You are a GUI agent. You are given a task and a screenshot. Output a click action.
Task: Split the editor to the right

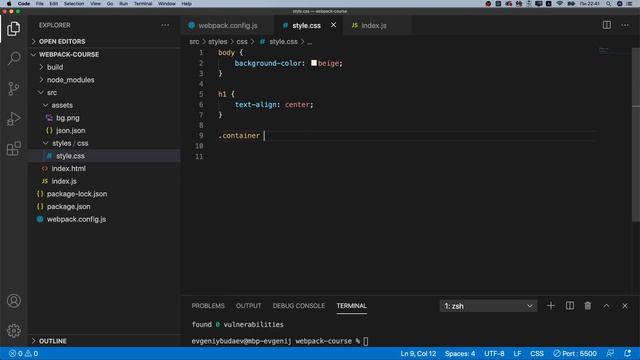pyautogui.click(x=607, y=25)
